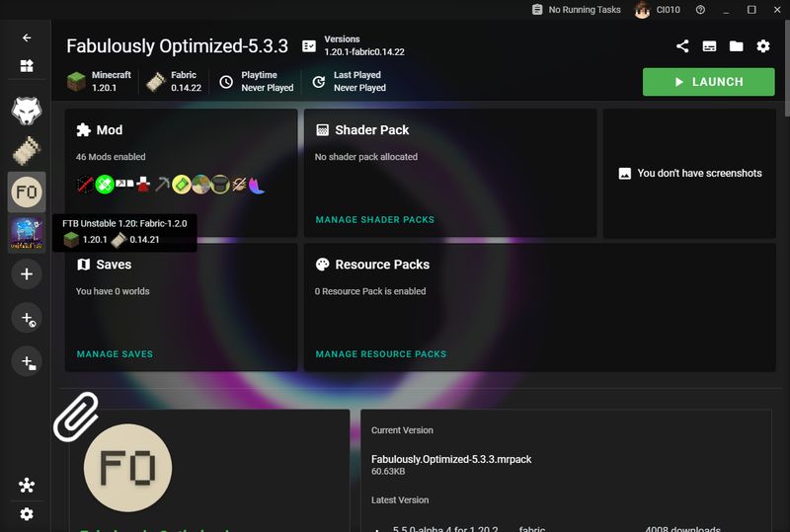The width and height of the screenshot is (790, 532).
Task: Select the FTB Unstable instance thumbnail in sidebar
Action: tap(27, 233)
